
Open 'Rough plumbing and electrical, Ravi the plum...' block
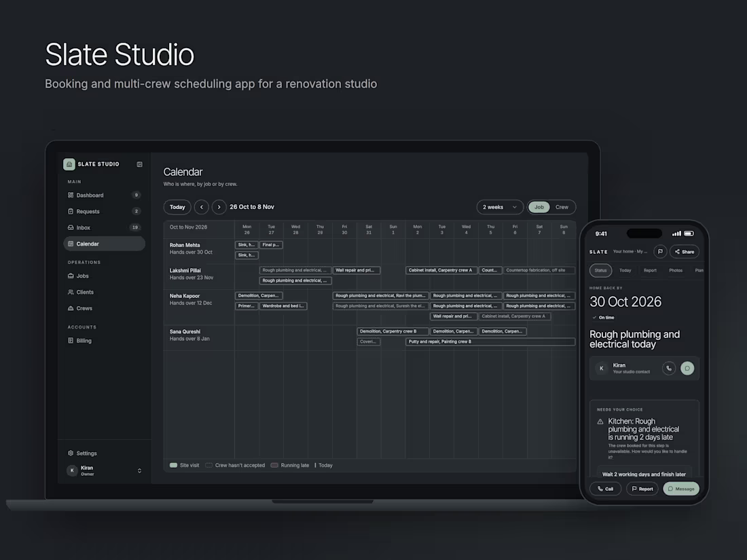[x=381, y=296]
